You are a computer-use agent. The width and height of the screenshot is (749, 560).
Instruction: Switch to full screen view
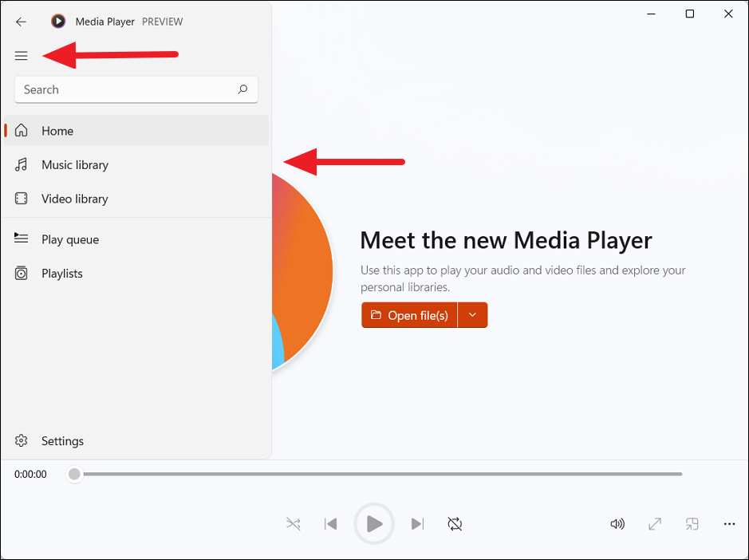click(x=655, y=523)
